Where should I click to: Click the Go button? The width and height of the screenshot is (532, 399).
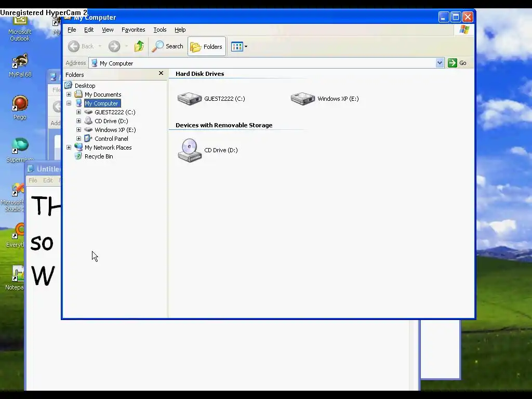pos(457,63)
